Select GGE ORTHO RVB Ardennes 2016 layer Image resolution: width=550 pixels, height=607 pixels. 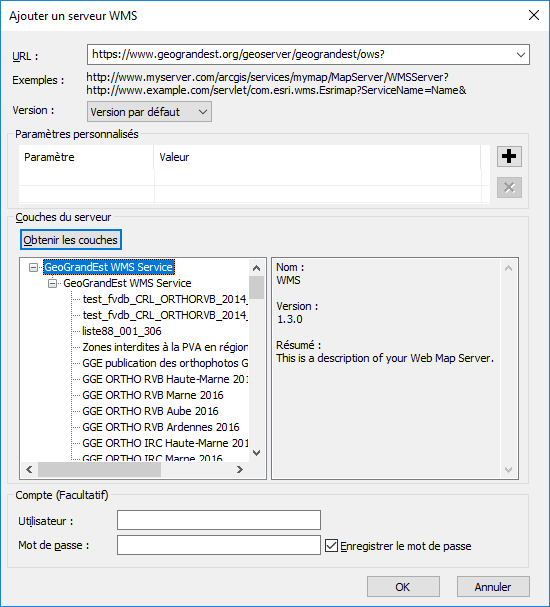coord(161,427)
